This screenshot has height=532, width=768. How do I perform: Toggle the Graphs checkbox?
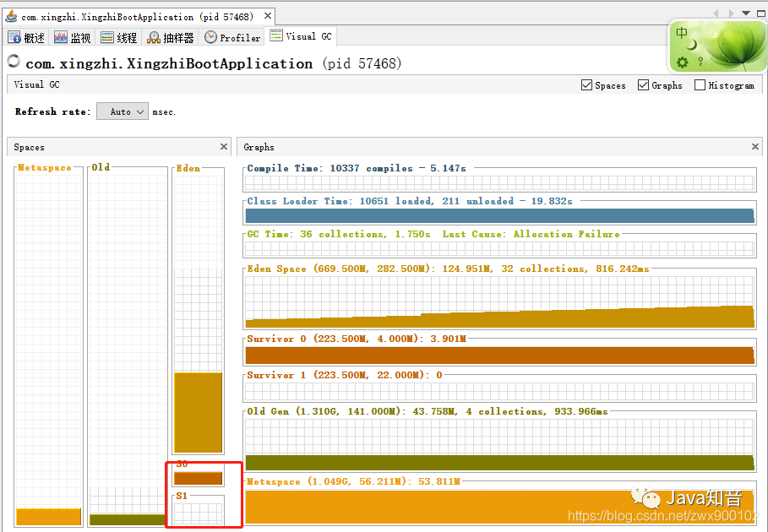click(643, 85)
